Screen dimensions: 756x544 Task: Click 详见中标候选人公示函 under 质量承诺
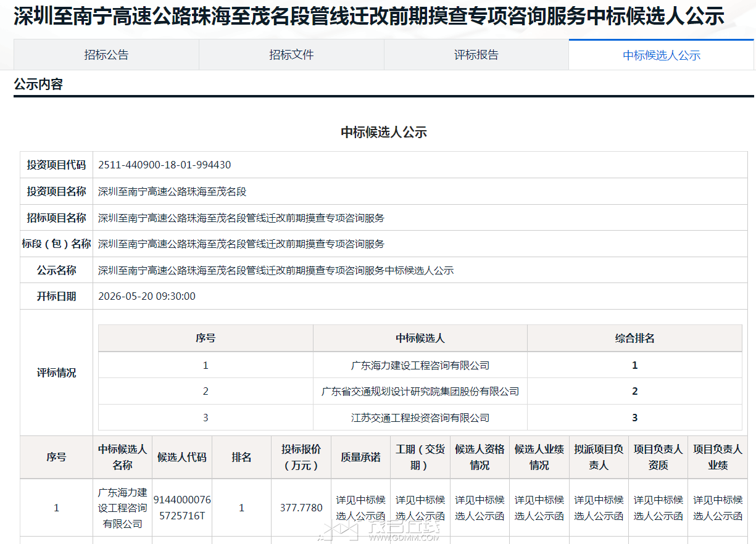[x=360, y=508]
